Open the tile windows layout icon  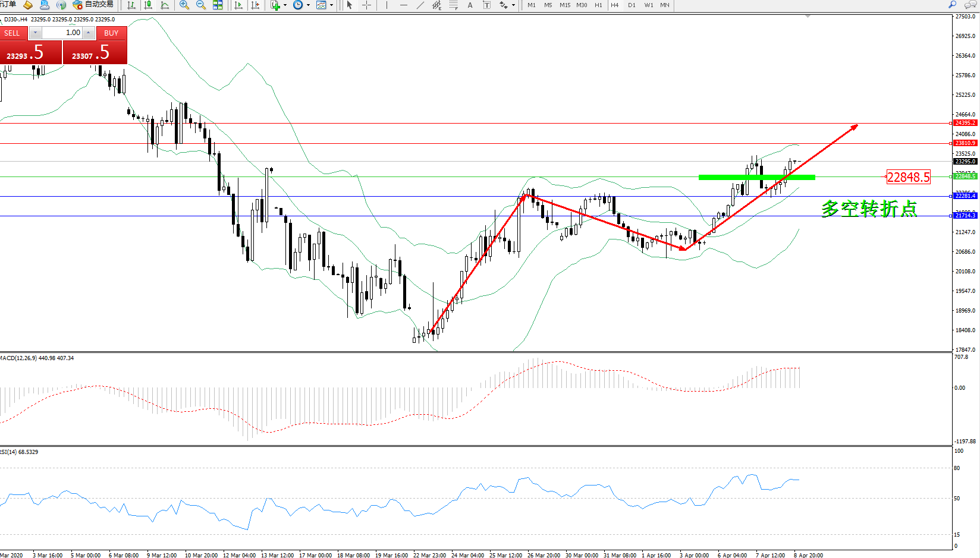tap(218, 5)
